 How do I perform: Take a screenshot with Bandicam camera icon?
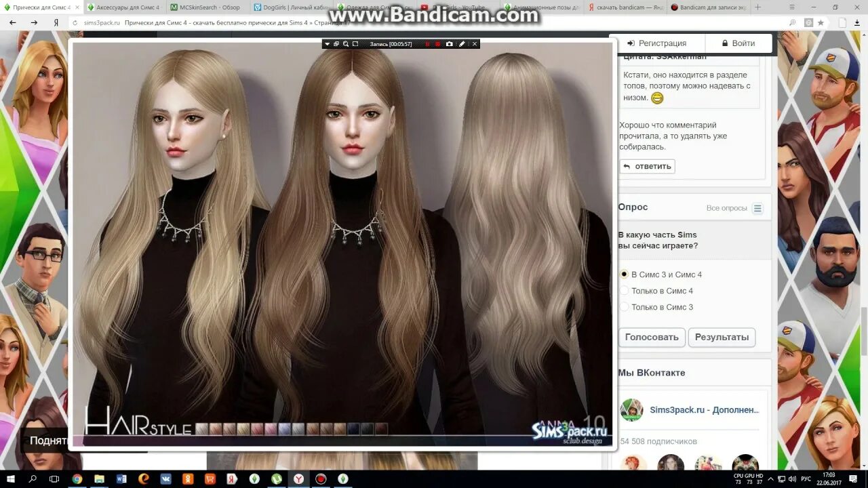449,44
